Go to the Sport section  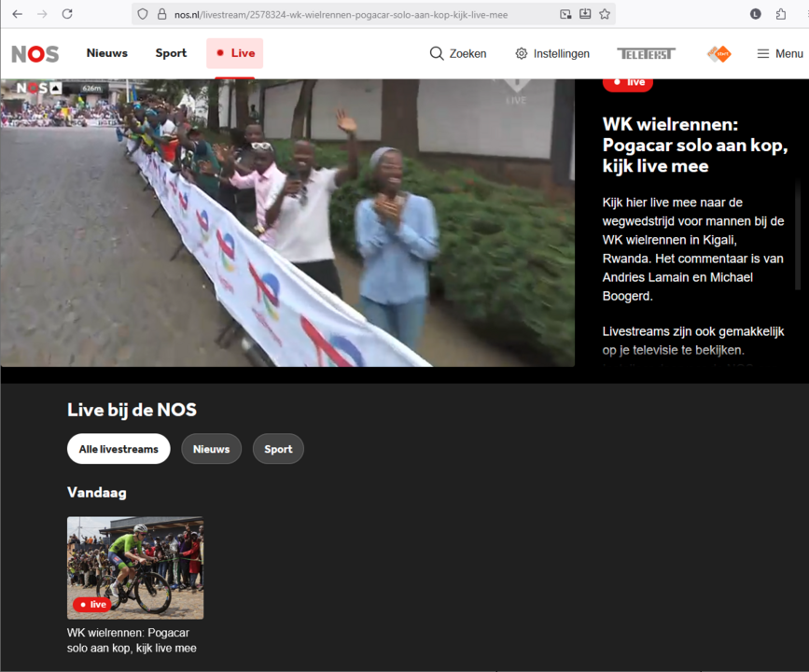[171, 53]
